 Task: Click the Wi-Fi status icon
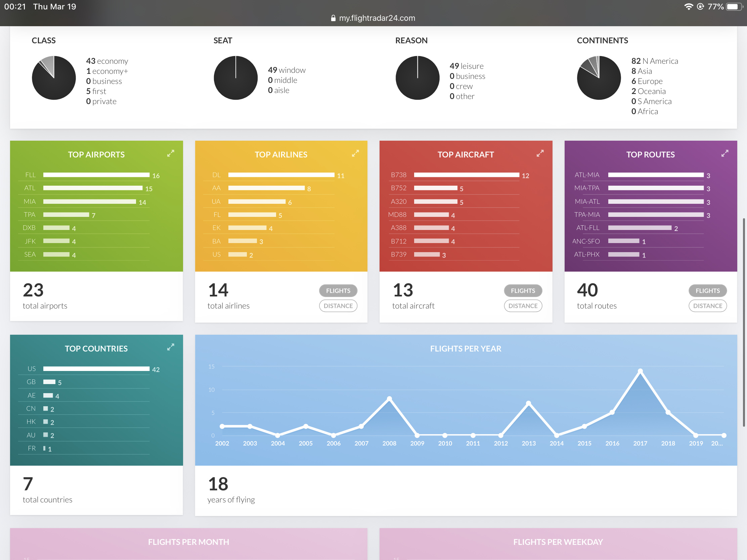(x=688, y=7)
